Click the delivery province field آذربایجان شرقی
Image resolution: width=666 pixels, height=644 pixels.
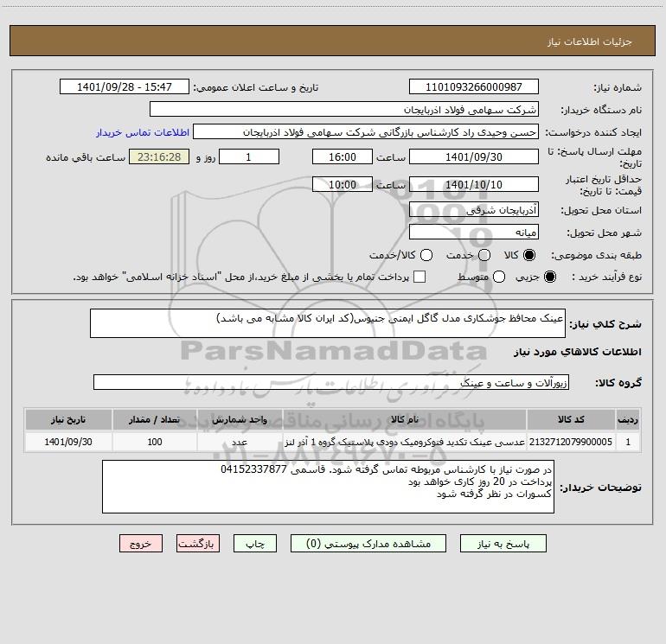tap(474, 209)
